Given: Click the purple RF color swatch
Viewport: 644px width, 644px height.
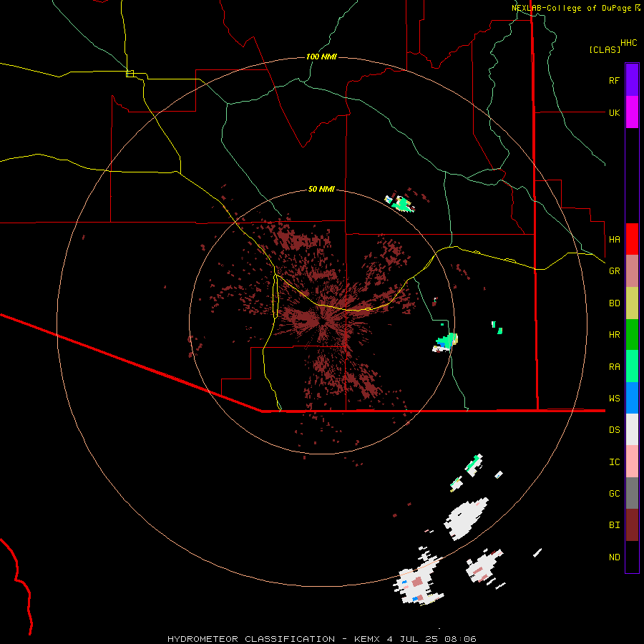Looking at the screenshot, I should pyautogui.click(x=632, y=80).
